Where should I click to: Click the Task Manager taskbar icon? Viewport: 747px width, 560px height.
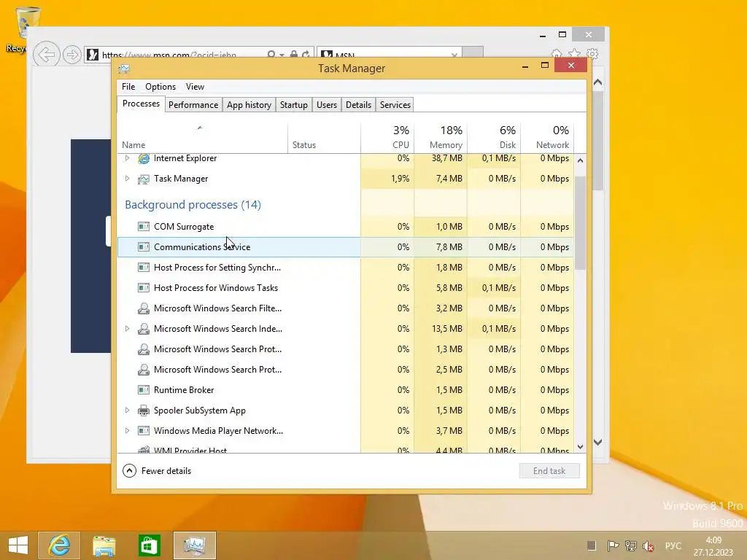[194, 545]
